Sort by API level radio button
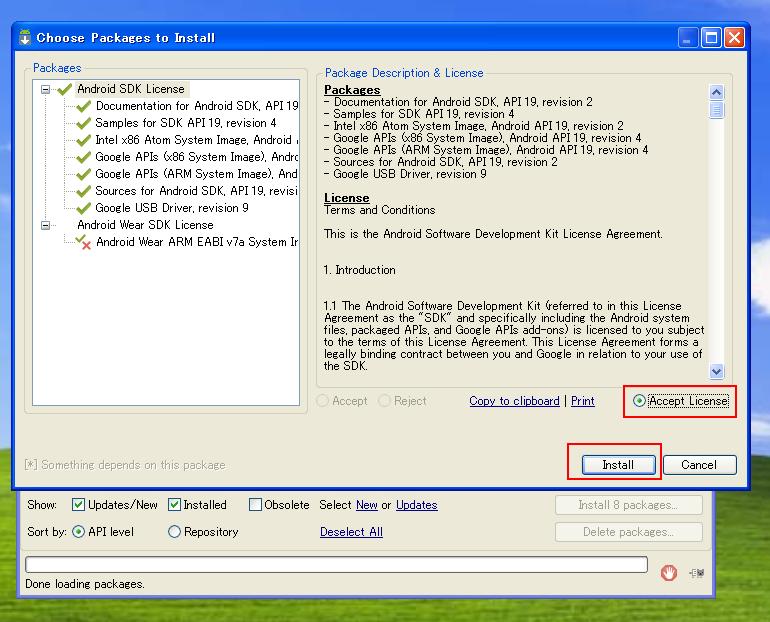770x622 pixels. 78,532
